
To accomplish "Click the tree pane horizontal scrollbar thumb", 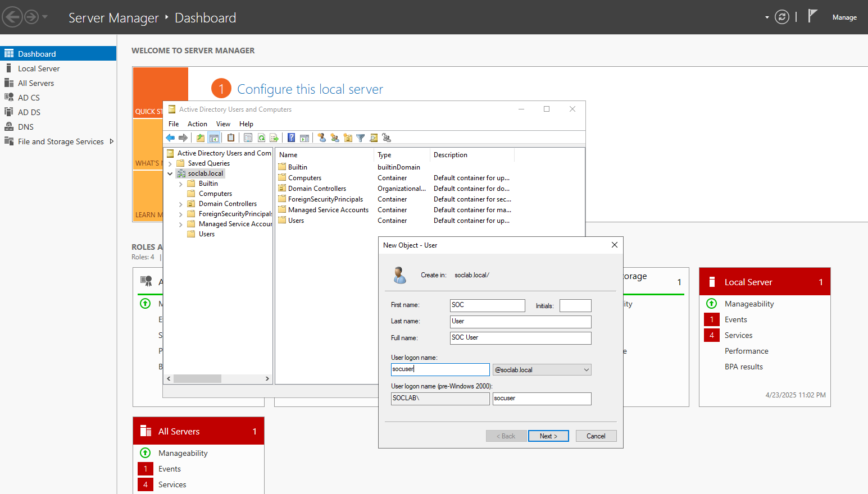I will [197, 379].
